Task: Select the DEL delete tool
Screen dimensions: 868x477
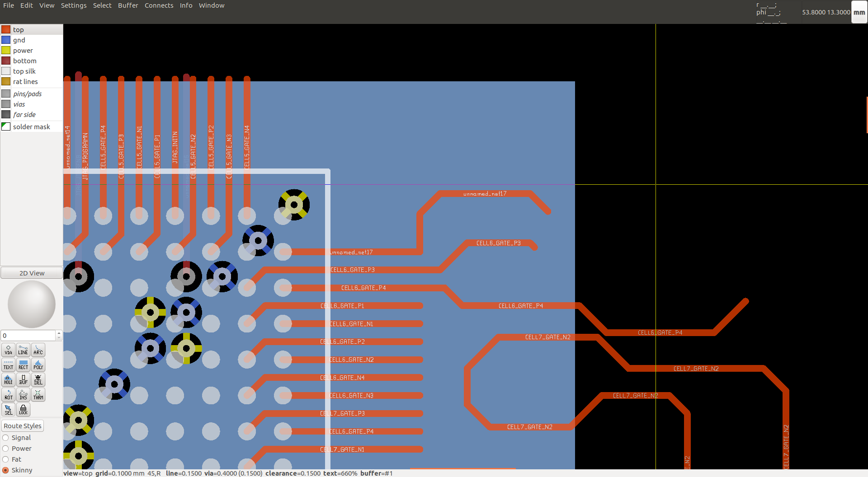Action: pos(38,380)
